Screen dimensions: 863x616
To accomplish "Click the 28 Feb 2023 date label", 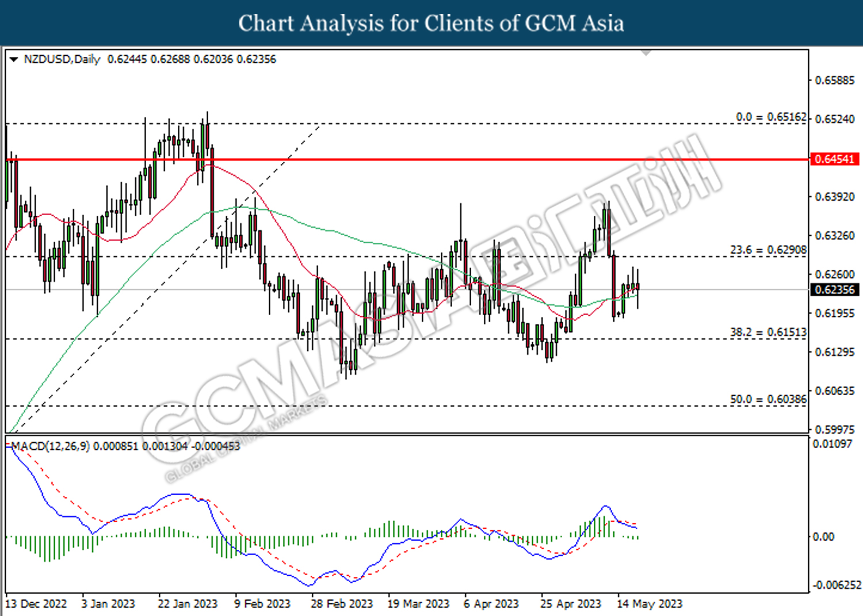I will tap(342, 604).
